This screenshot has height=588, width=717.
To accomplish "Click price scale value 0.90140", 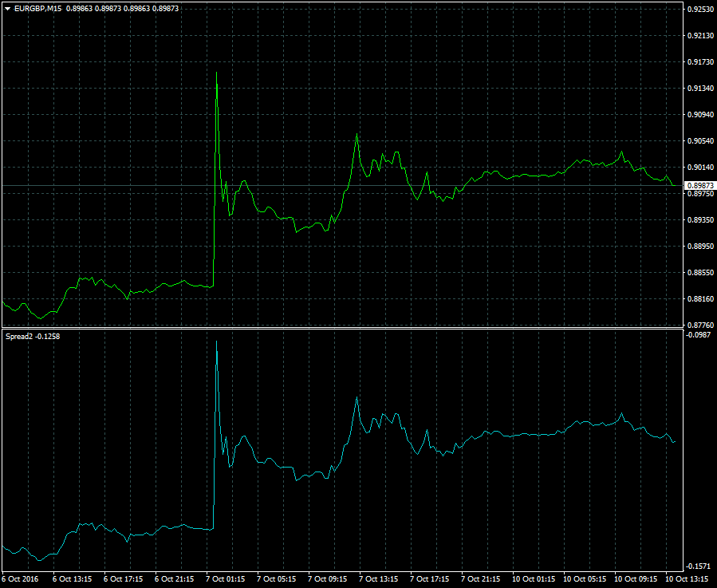I will point(700,168).
